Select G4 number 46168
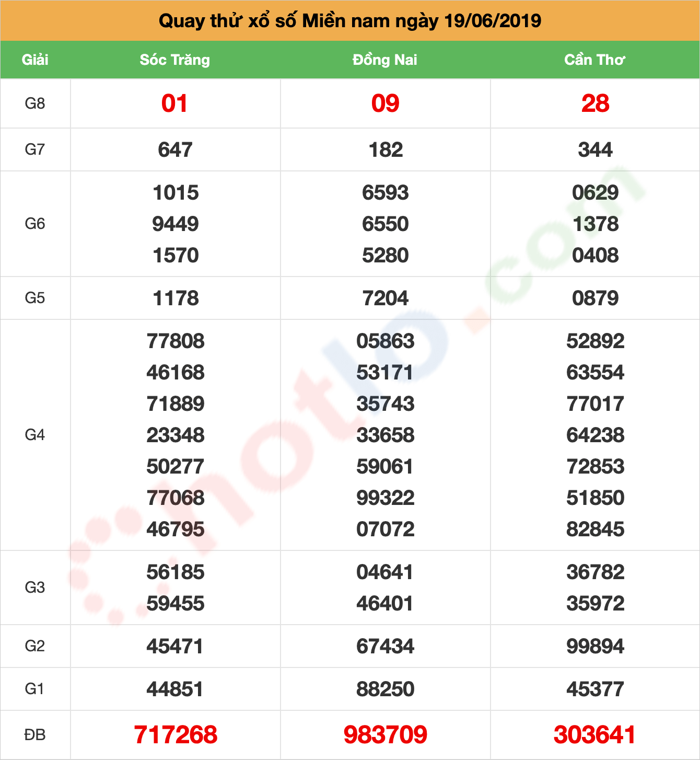Viewport: 700px width, 760px height. (176, 373)
